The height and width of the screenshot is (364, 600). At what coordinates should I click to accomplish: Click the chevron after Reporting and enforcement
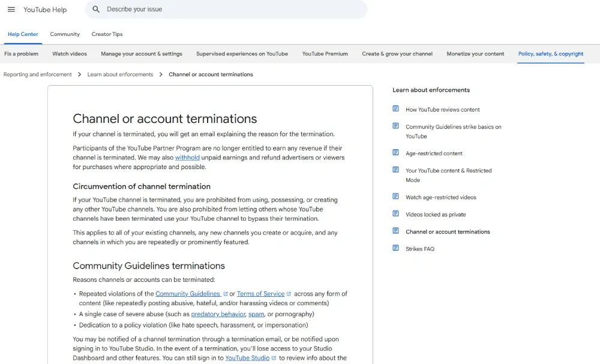(x=79, y=74)
